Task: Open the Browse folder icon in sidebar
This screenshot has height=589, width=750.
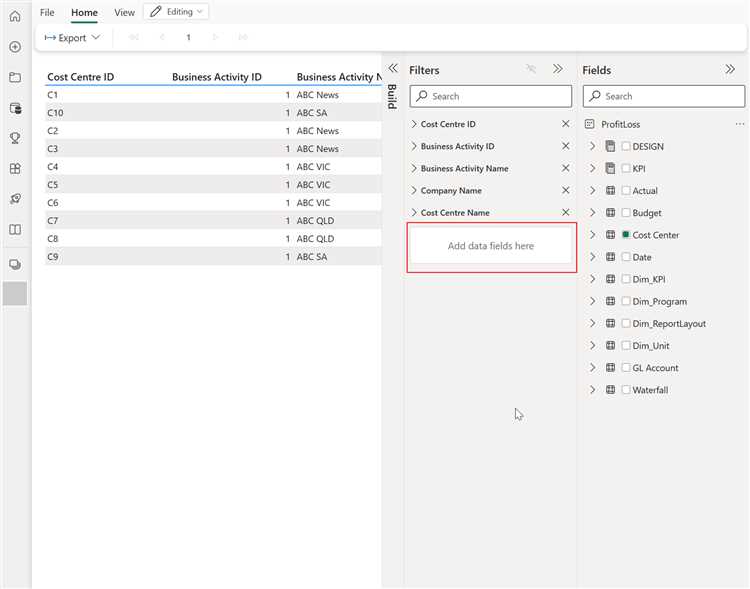Action: [15, 77]
